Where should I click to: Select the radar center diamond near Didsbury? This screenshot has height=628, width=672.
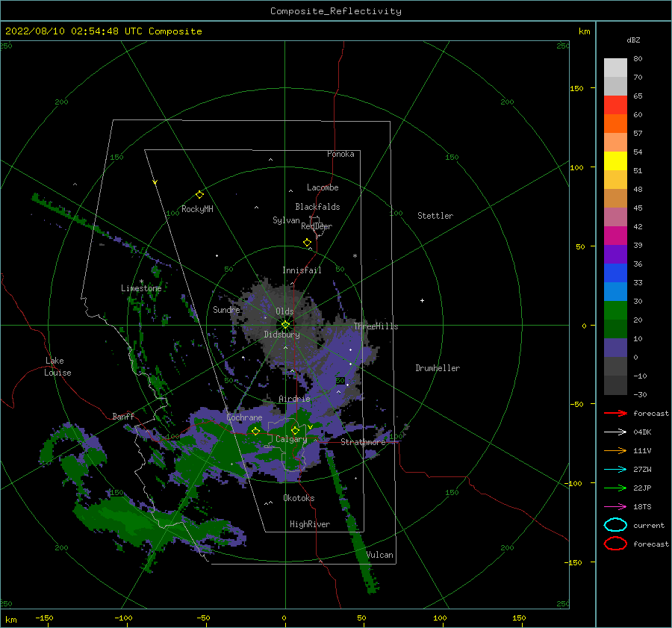285,325
